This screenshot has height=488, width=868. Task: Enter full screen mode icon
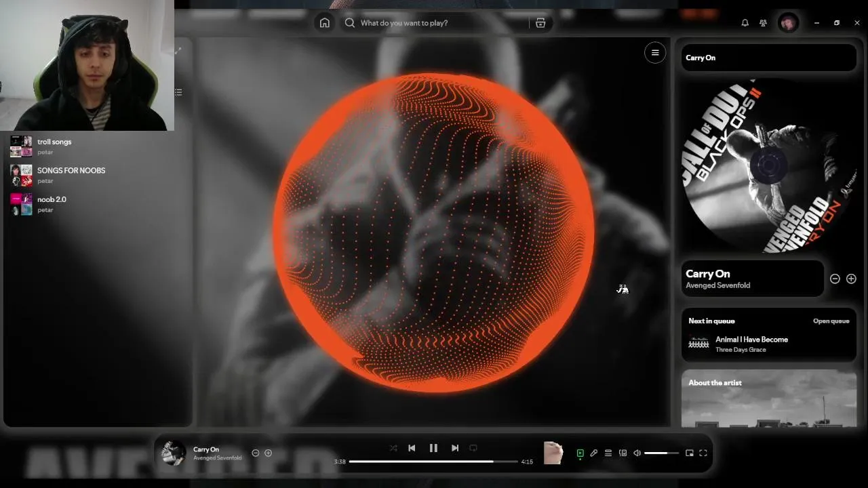703,453
